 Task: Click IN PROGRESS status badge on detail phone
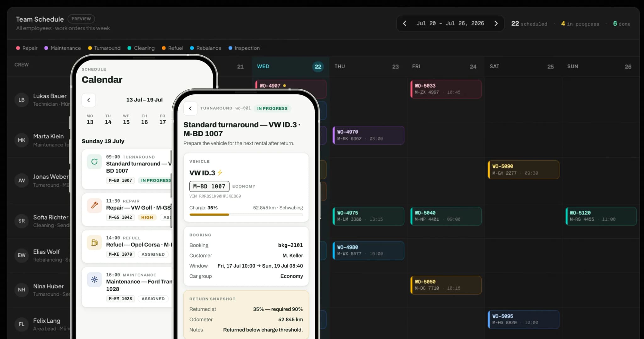272,108
